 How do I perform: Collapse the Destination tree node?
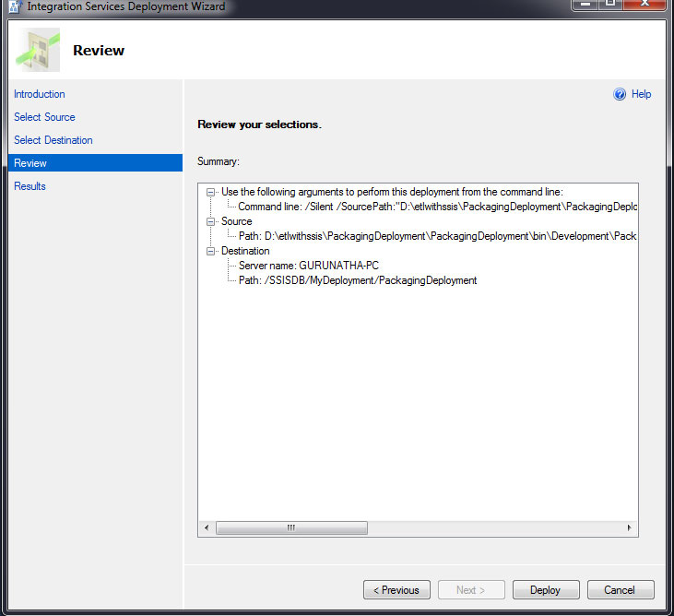click(210, 251)
